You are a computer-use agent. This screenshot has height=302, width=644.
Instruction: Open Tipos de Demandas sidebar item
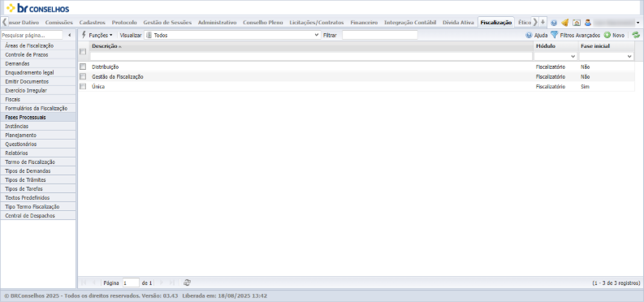pos(38,171)
